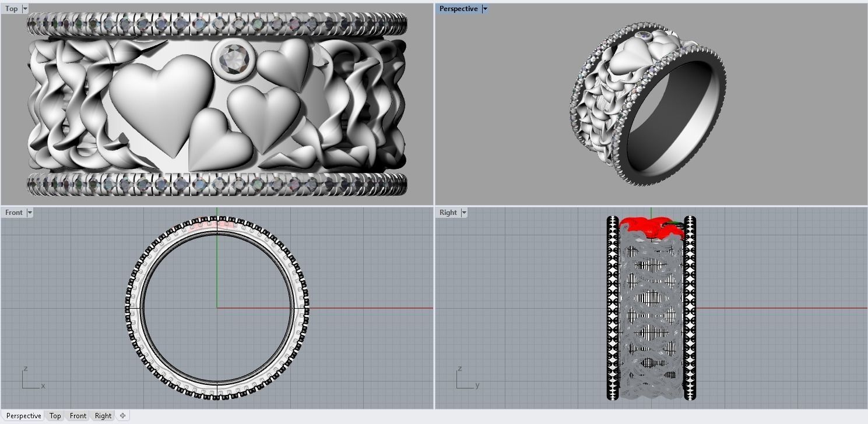Click the Top viewport title label
The width and height of the screenshot is (868, 424).
pos(12,9)
